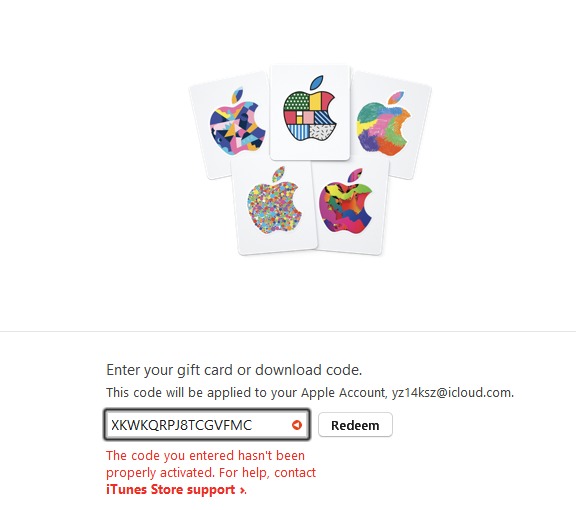Select the top-left card with blue geometric Apple
The image size is (576, 510).
point(233,125)
